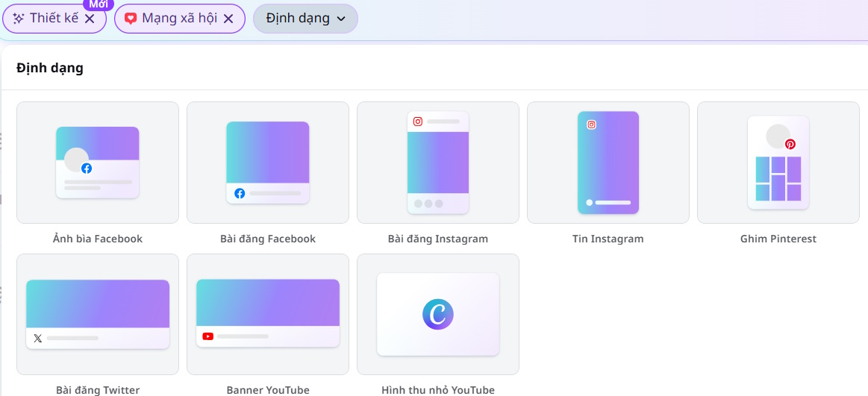Click the X logo on Bài đăng Twitter card
Screen dimensions: 868x396
[x=37, y=338]
